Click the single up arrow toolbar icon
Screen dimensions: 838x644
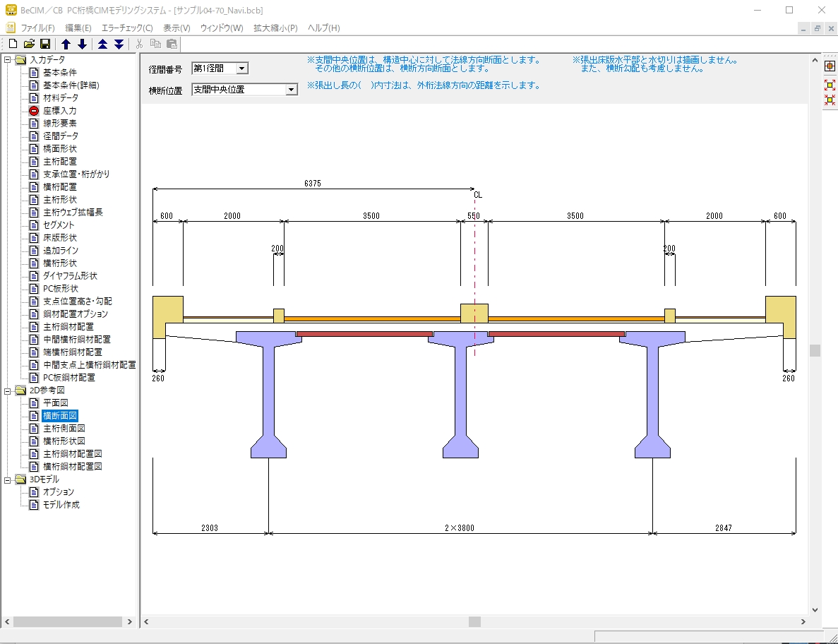(x=66, y=44)
